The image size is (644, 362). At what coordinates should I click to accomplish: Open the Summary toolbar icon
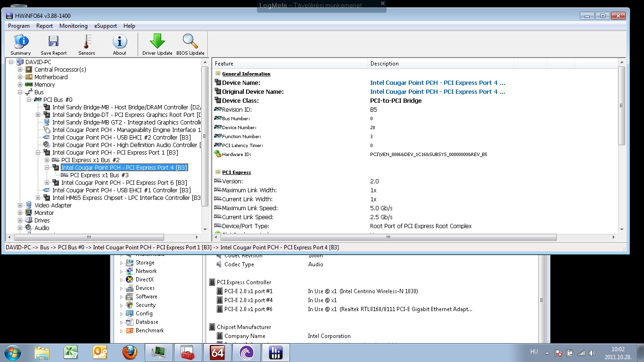20,45
